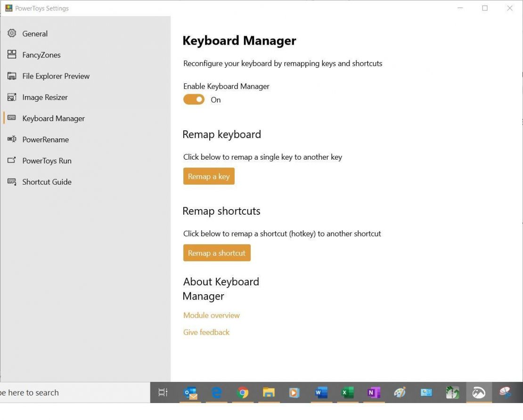523x420 pixels.
Task: Click the Remap a key button
Action: point(209,176)
